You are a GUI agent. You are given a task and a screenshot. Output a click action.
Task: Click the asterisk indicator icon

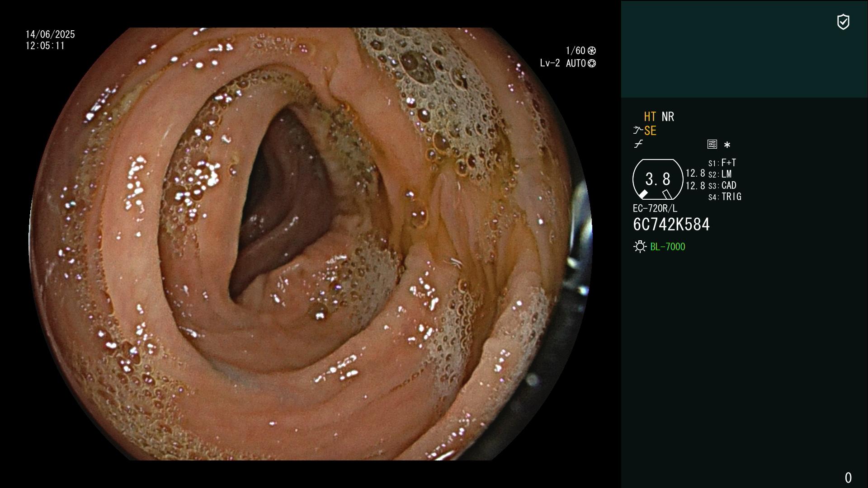(x=727, y=145)
